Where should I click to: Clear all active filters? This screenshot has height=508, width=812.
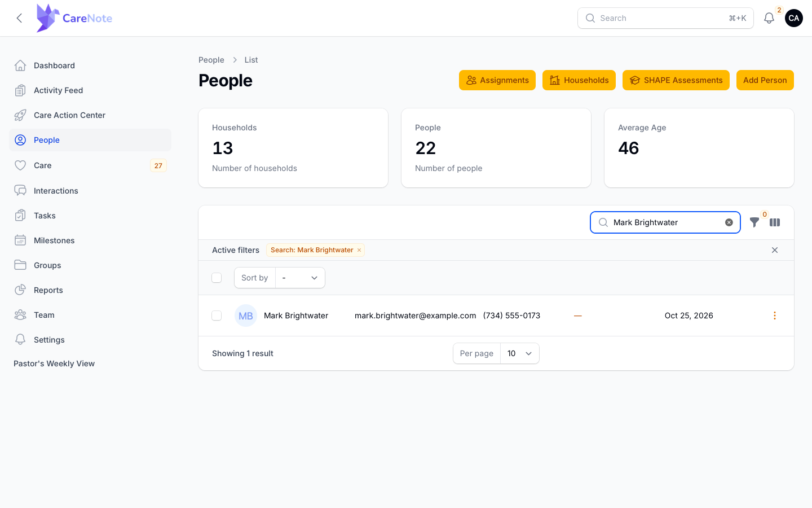pyautogui.click(x=775, y=250)
